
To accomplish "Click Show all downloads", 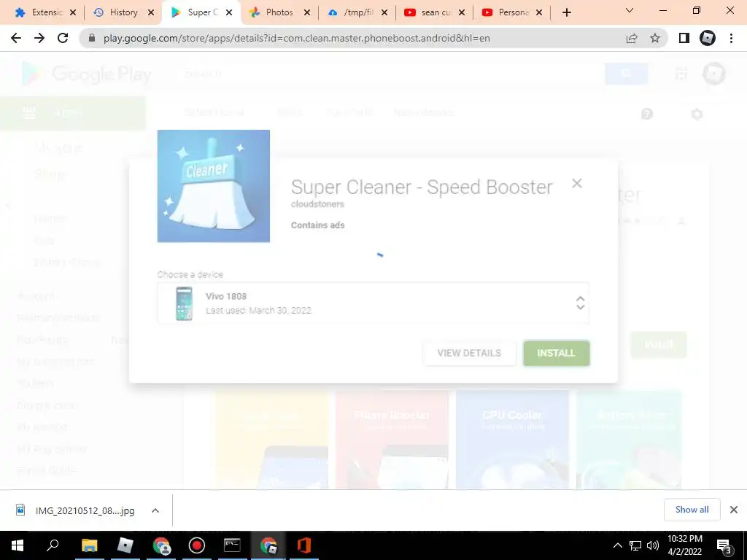I will (x=692, y=510).
